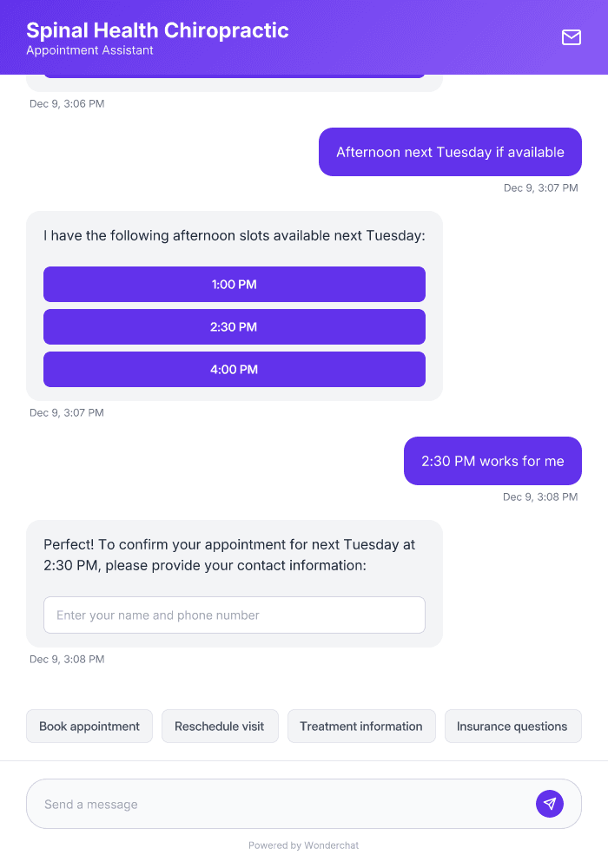Open Treatment information quick reply
This screenshot has width=608, height=868.
(361, 726)
